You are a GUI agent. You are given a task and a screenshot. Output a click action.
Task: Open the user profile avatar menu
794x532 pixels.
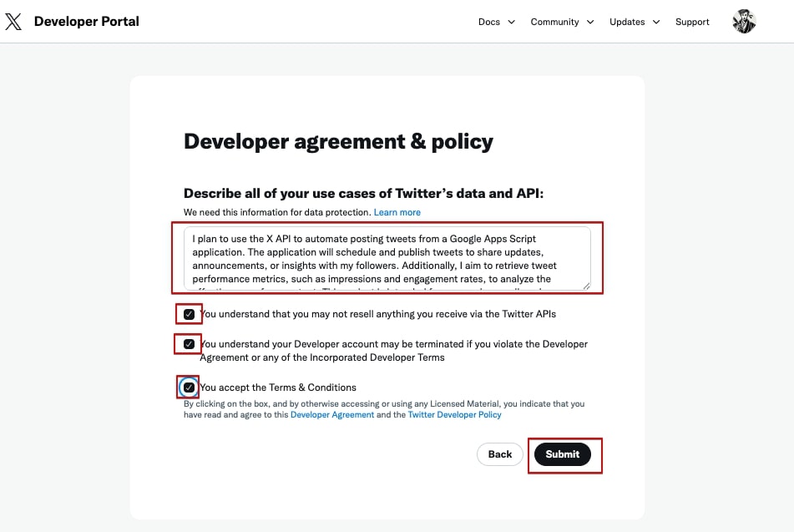744,22
